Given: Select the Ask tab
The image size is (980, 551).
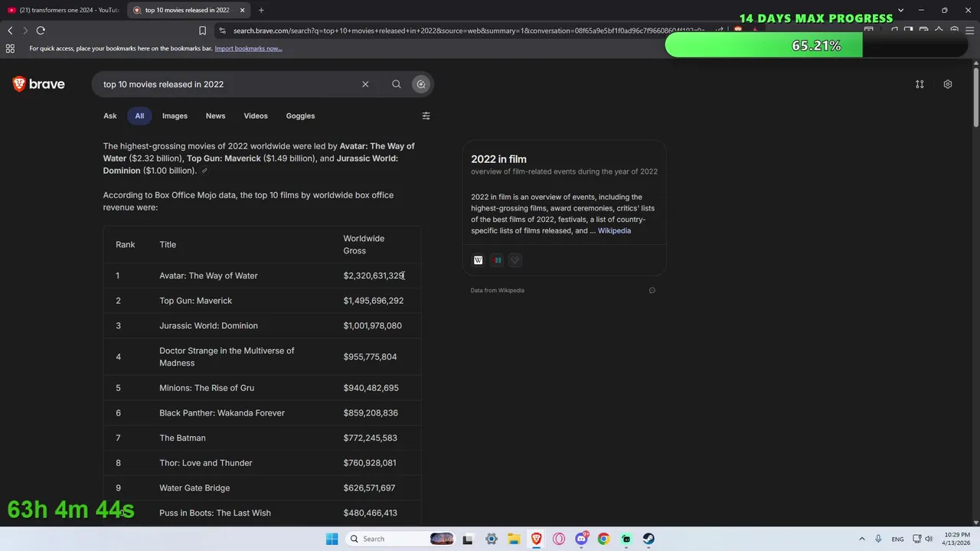Looking at the screenshot, I should [x=110, y=116].
